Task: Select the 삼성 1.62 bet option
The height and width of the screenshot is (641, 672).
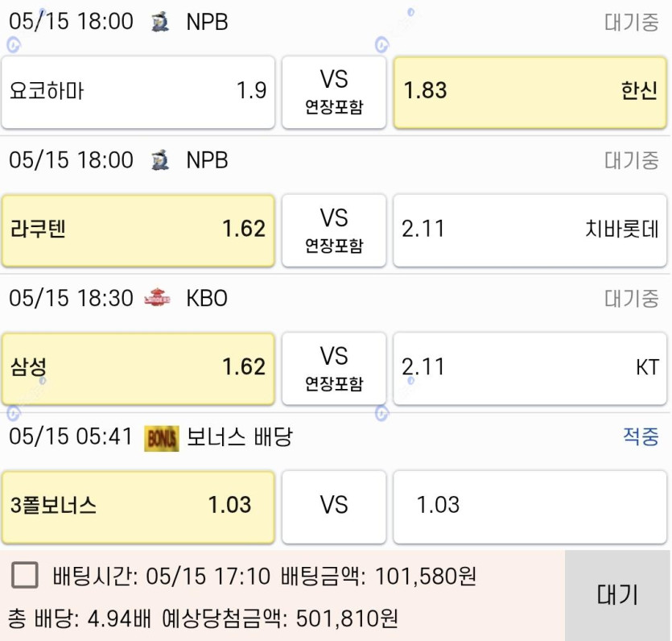Action: point(138,368)
